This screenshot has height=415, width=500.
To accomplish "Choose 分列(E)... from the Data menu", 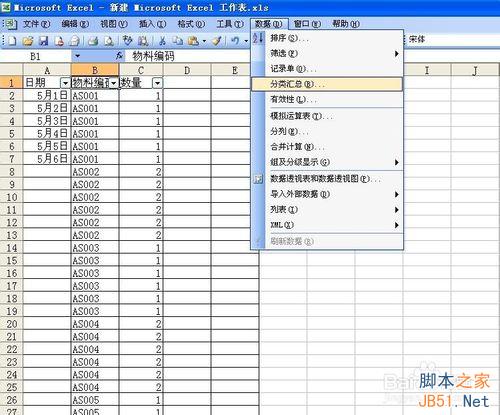I will tap(327, 131).
